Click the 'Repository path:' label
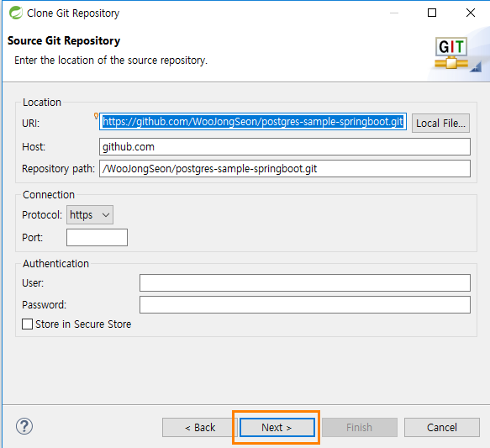This screenshot has width=490, height=448. tap(58, 169)
